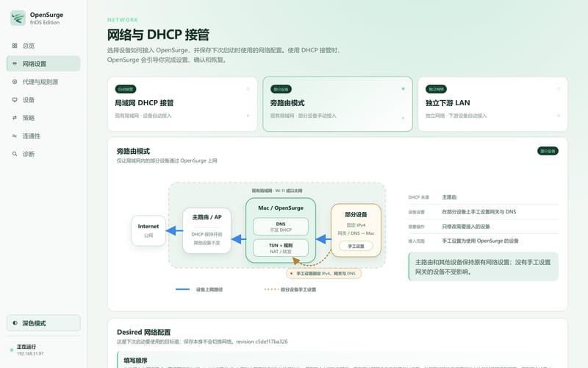Open 网络设置 page from sidebar
This screenshot has height=368, width=588.
click(x=43, y=63)
